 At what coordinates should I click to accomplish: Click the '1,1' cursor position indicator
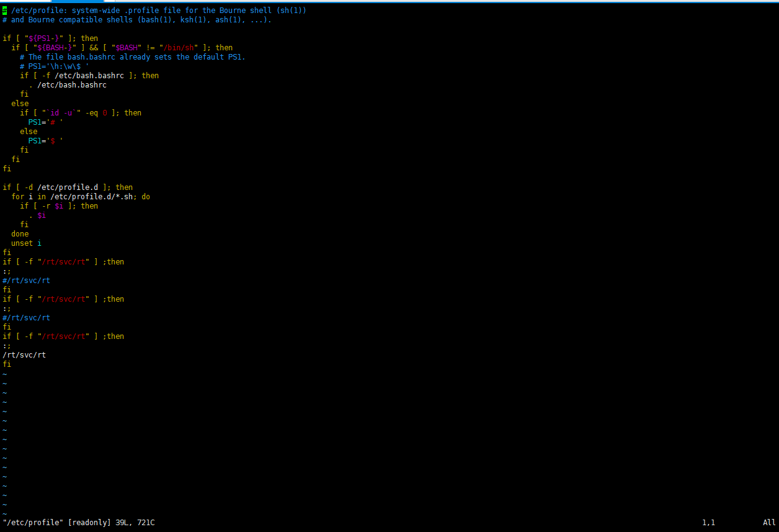point(708,523)
